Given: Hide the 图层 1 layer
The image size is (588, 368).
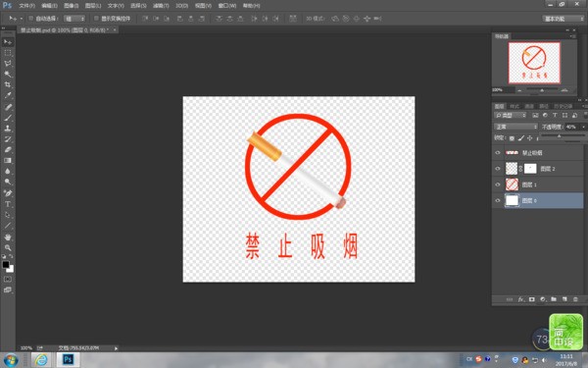Looking at the screenshot, I should (498, 184).
